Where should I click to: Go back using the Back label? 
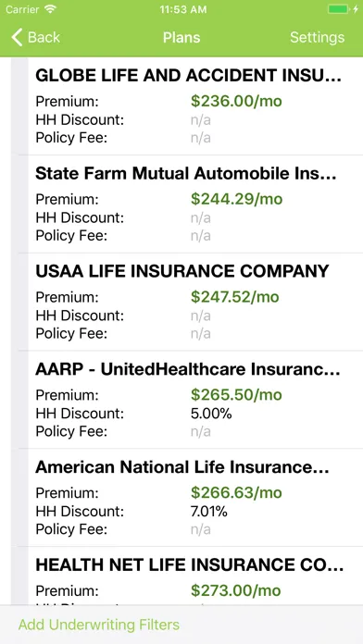[44, 37]
